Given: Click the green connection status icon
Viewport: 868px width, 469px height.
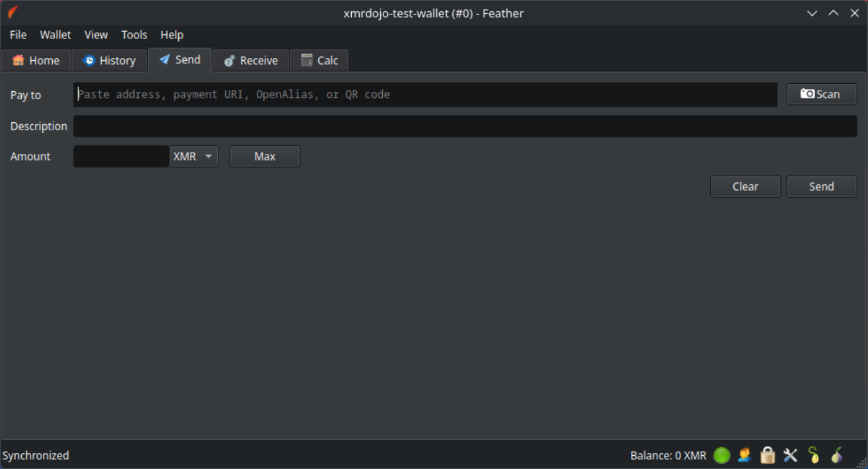Looking at the screenshot, I should point(721,455).
